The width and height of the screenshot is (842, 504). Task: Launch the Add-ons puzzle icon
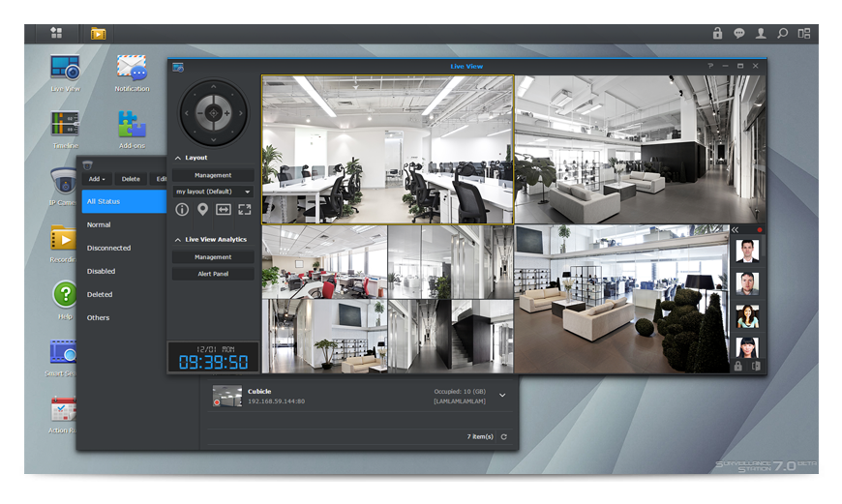click(x=132, y=125)
